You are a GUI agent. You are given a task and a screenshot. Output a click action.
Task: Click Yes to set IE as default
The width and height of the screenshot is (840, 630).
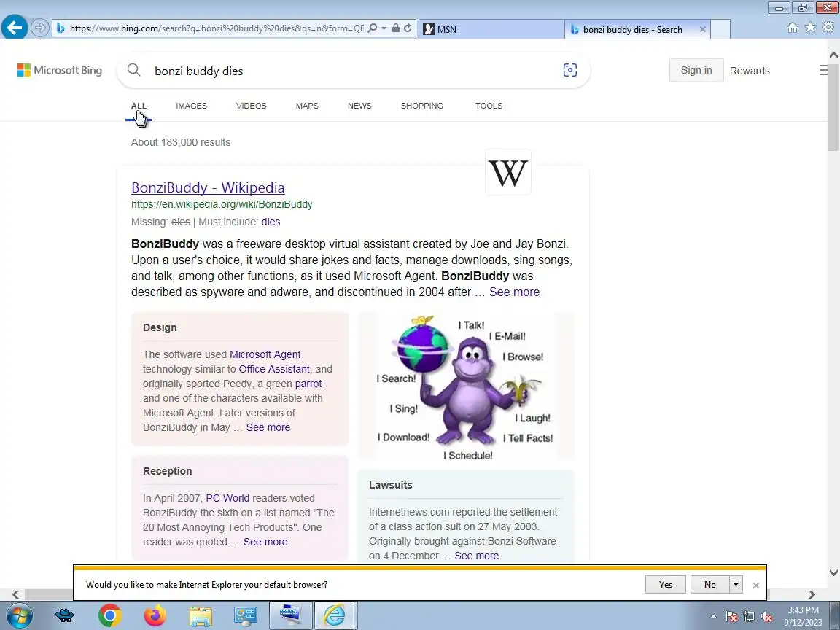[x=665, y=585]
